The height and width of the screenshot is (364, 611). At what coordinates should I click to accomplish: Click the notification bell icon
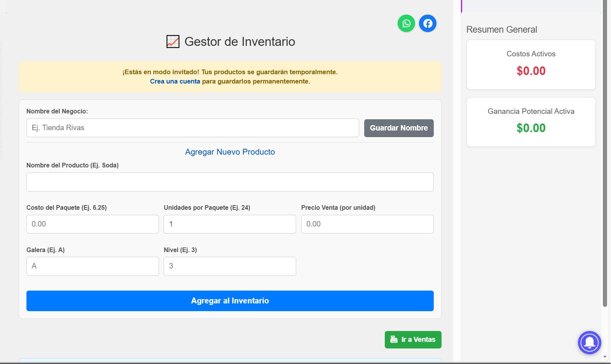point(589,342)
